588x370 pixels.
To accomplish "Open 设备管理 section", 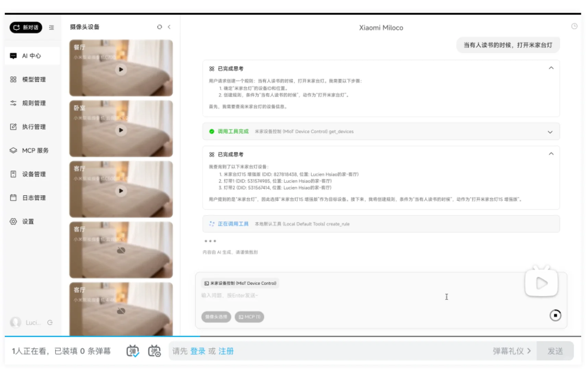I will [33, 174].
